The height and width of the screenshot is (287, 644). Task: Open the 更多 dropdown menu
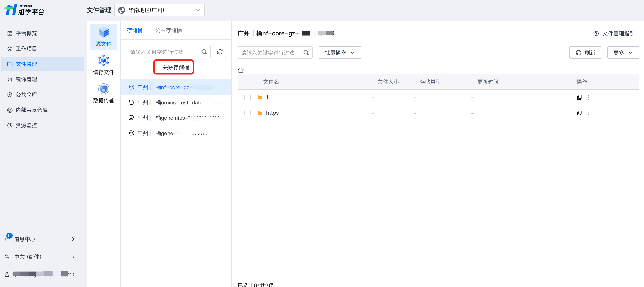pos(623,53)
